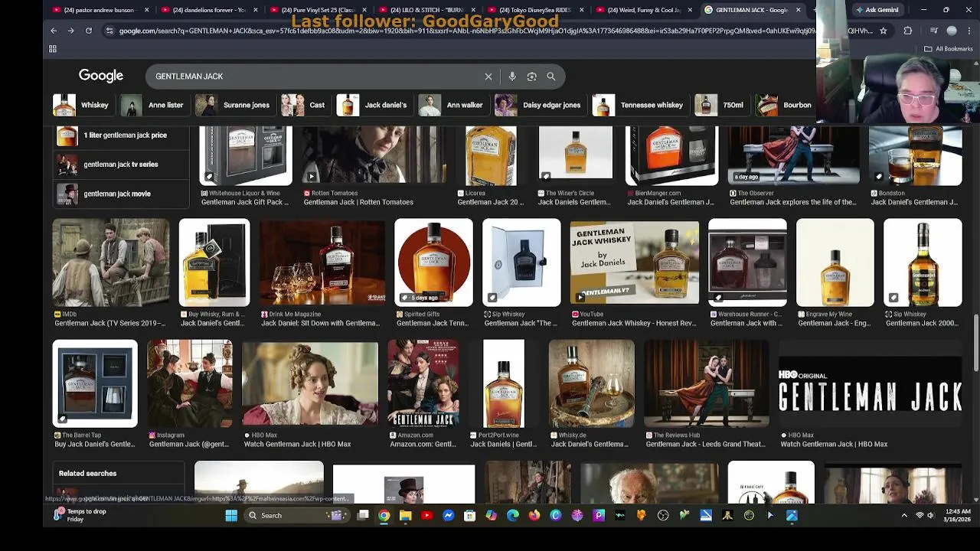Open the apps grid in bookmarks bar

53,49
